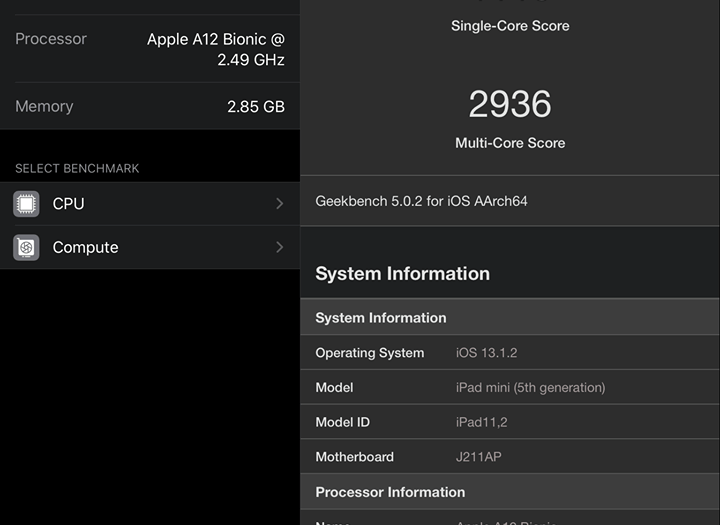Click the iOS 13.1.2 operating system value
This screenshot has height=525, width=720.
click(486, 353)
